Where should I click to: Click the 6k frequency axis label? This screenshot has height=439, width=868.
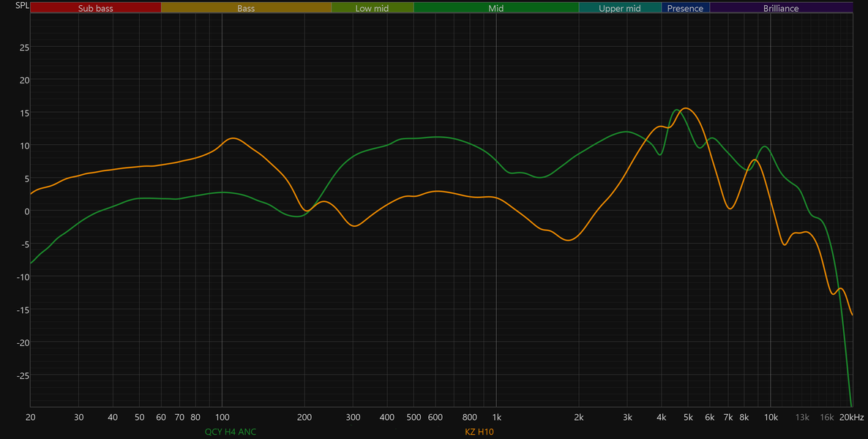[x=710, y=417]
